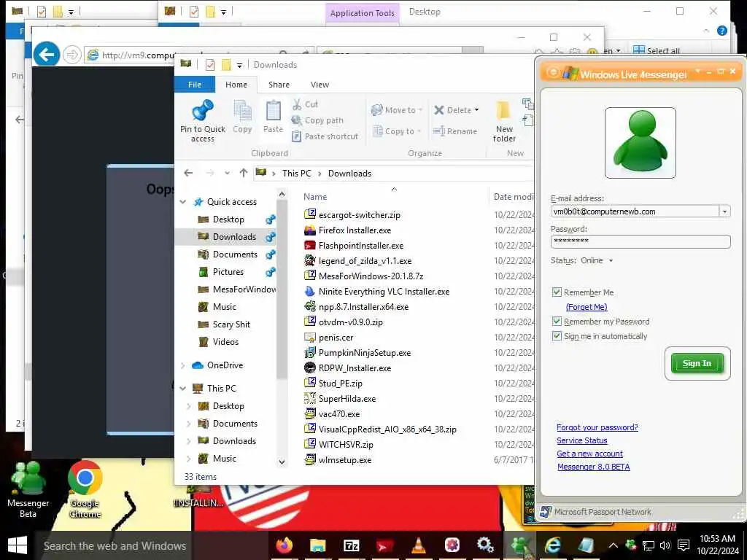Collapse the Quick access tree node
This screenshot has height=560, width=747.
tap(183, 202)
